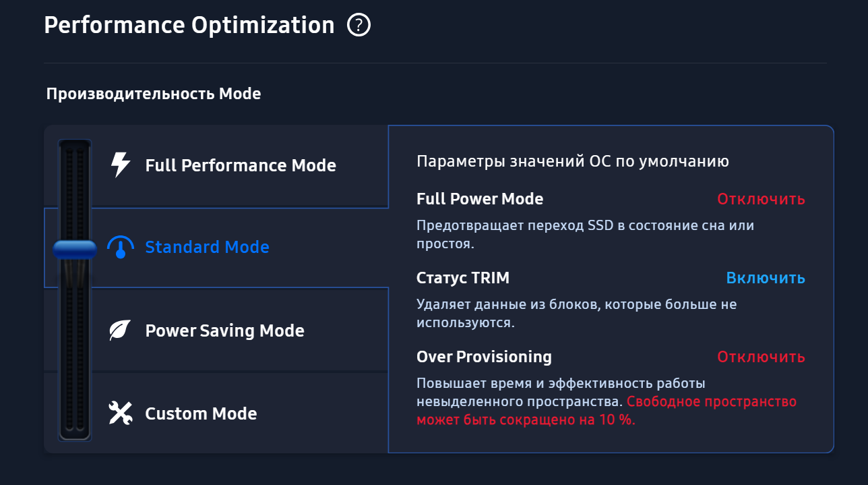Click the wrench Custom Mode icon
This screenshot has height=485, width=868.
(x=120, y=413)
